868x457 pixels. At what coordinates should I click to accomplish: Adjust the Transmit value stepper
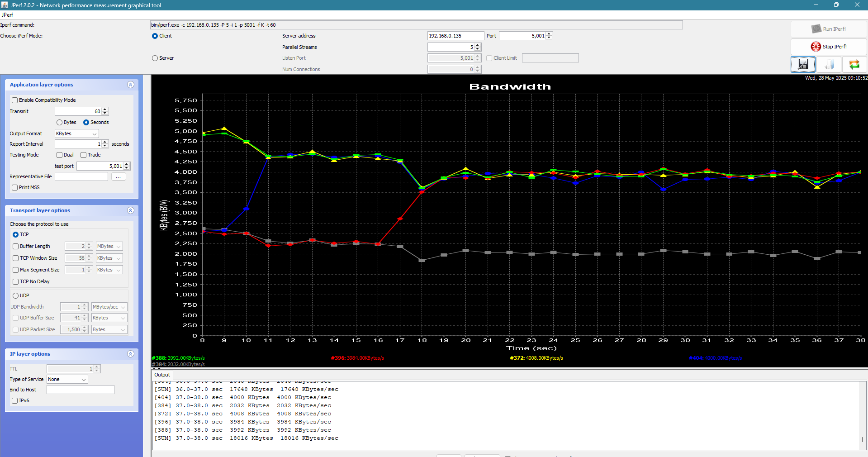105,111
